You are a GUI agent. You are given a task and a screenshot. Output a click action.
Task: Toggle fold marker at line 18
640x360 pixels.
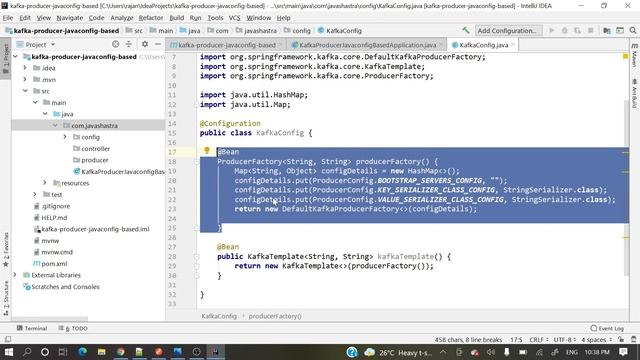click(196, 162)
